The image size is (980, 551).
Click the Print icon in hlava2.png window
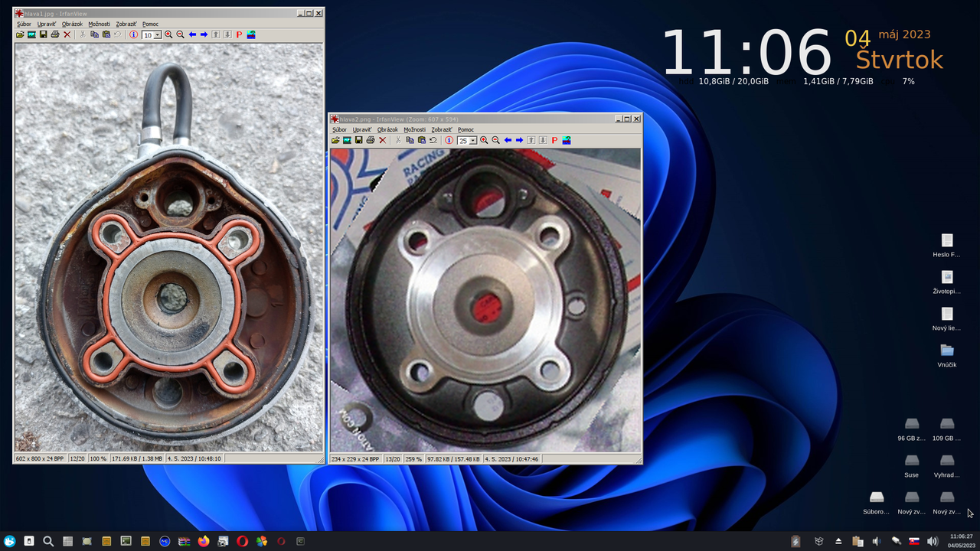point(371,140)
